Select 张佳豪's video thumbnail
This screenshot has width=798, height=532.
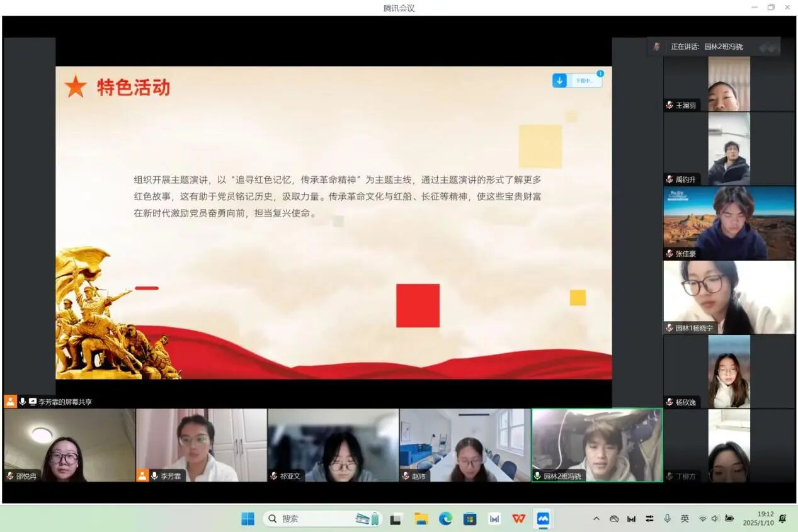pos(729,222)
